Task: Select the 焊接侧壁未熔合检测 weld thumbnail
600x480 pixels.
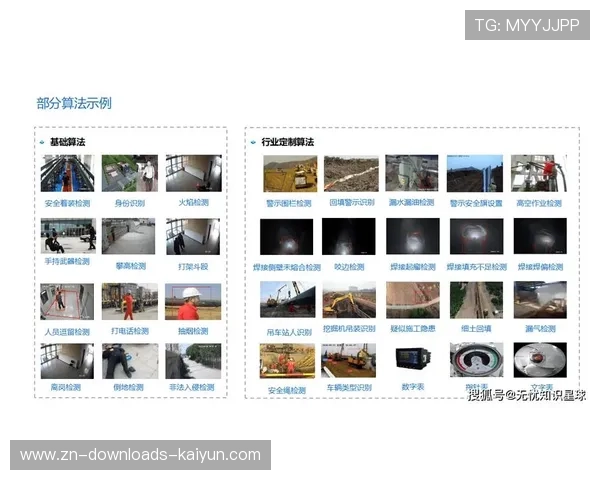Action: pos(287,237)
